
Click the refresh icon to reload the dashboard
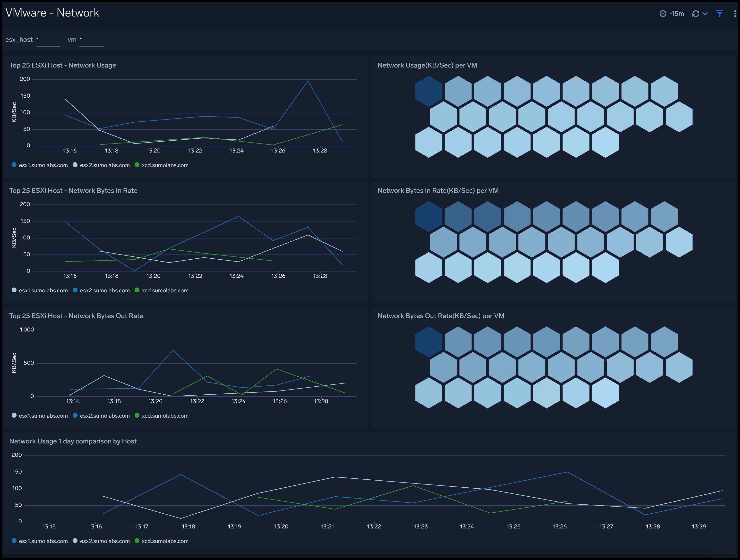coord(696,13)
